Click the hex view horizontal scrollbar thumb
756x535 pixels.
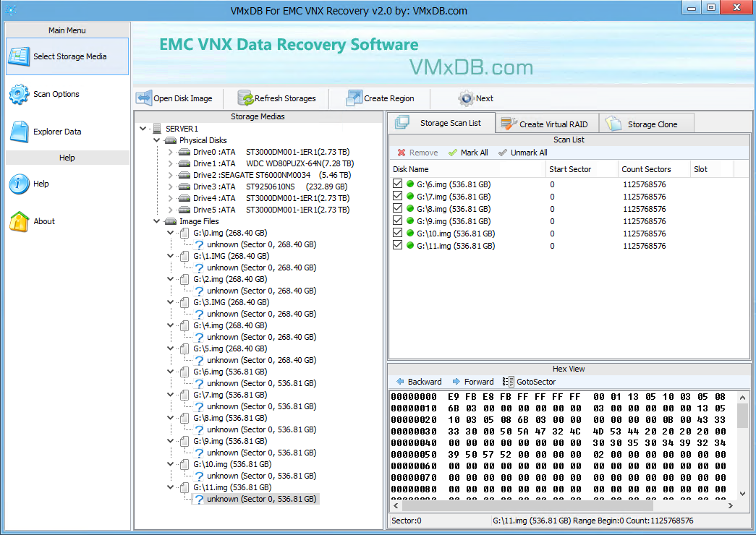527,505
